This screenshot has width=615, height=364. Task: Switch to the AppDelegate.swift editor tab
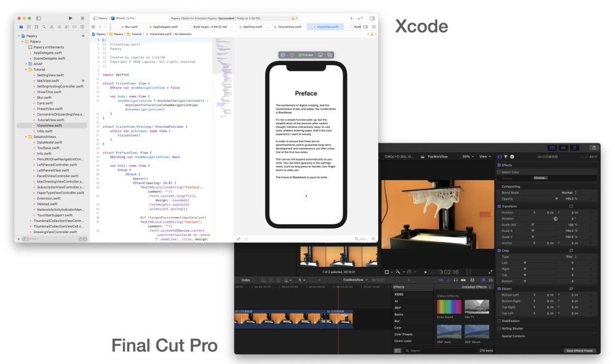pos(163,26)
